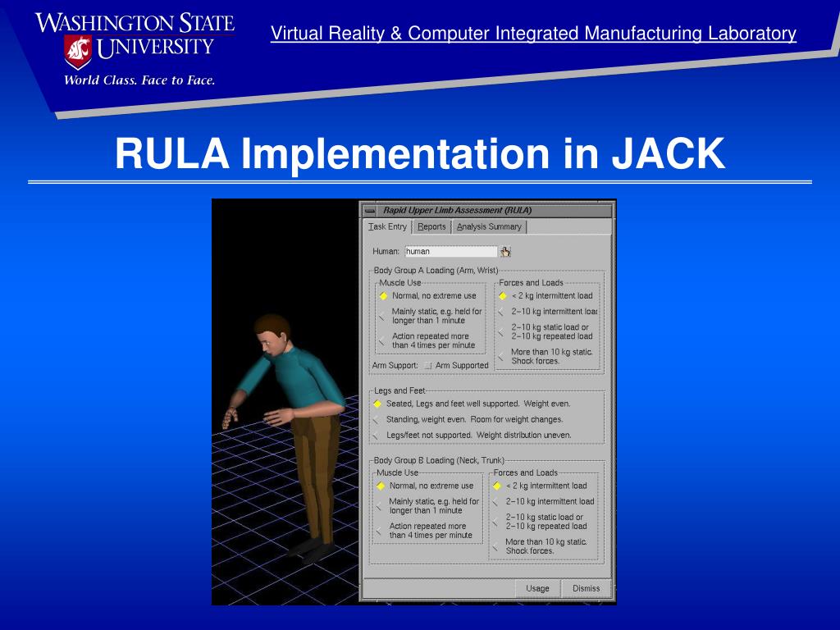
Task: Click the Body Group A Loading label
Action: (x=436, y=271)
